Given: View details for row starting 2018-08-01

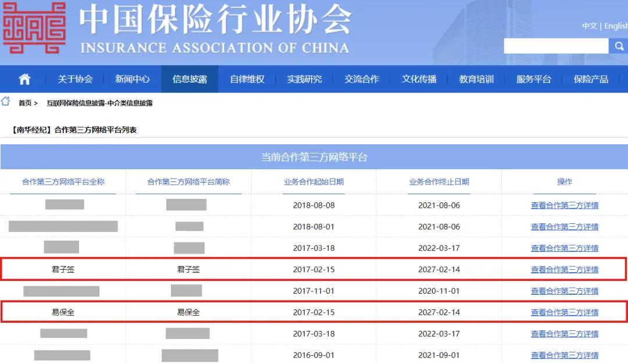Looking at the screenshot, I should (564, 227).
